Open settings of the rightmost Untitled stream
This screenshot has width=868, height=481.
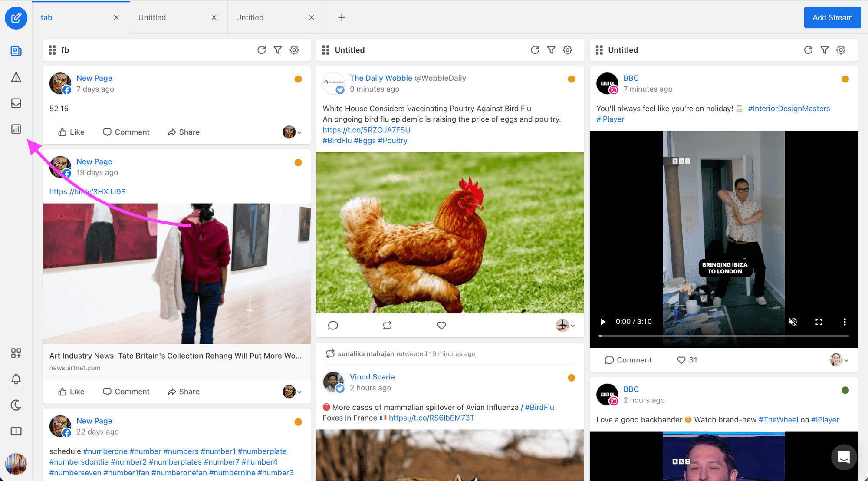pyautogui.click(x=841, y=50)
